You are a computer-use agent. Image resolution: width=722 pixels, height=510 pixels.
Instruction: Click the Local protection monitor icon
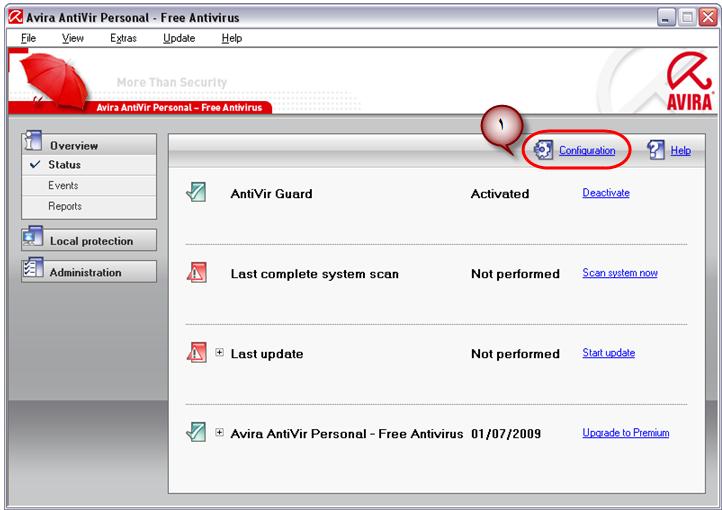point(32,240)
